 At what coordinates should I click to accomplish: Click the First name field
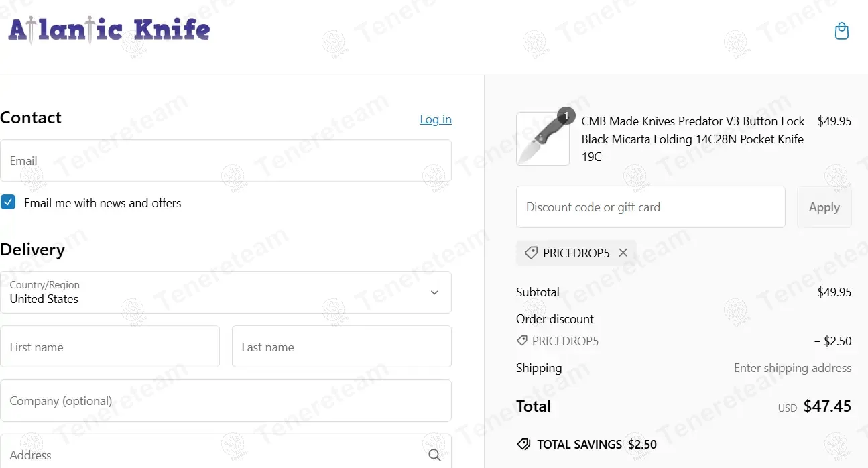point(110,347)
